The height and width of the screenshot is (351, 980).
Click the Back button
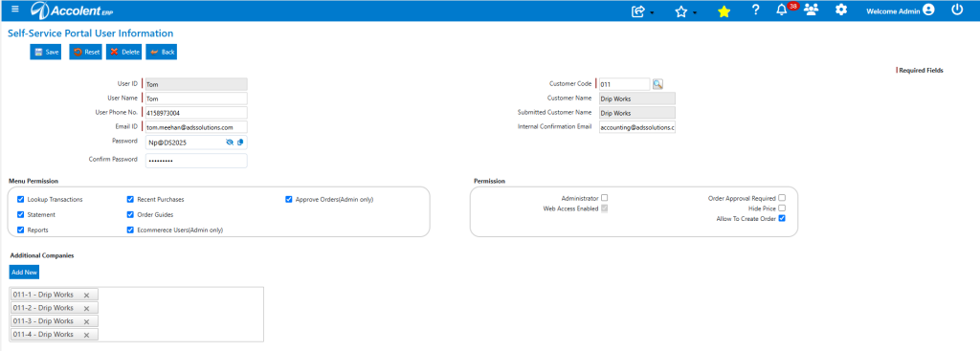click(161, 52)
